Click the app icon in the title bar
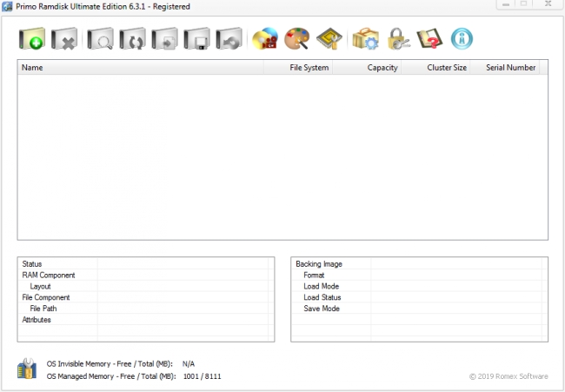The height and width of the screenshot is (392, 565). 7,6
